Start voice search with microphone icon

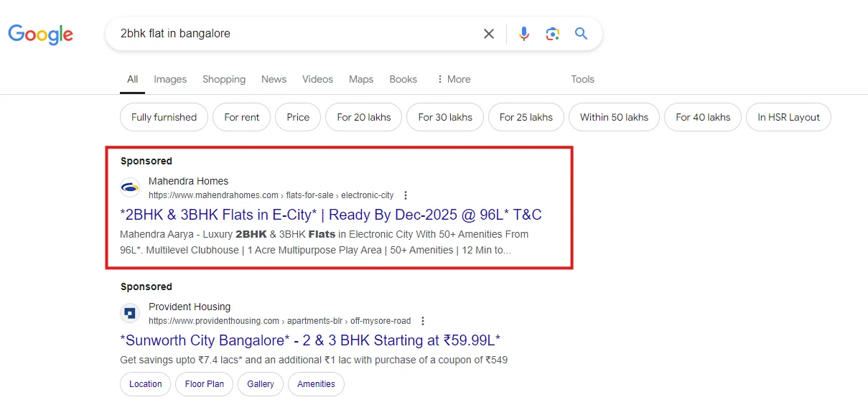tap(524, 34)
